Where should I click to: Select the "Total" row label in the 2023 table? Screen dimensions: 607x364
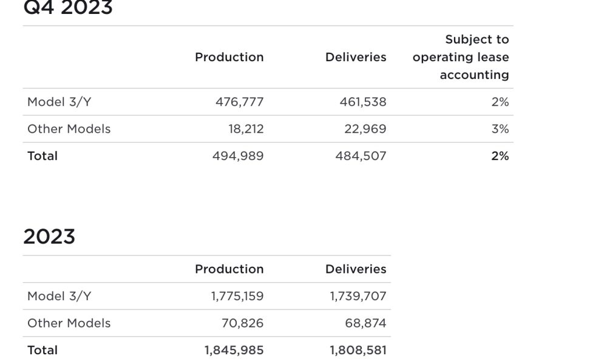(x=42, y=351)
